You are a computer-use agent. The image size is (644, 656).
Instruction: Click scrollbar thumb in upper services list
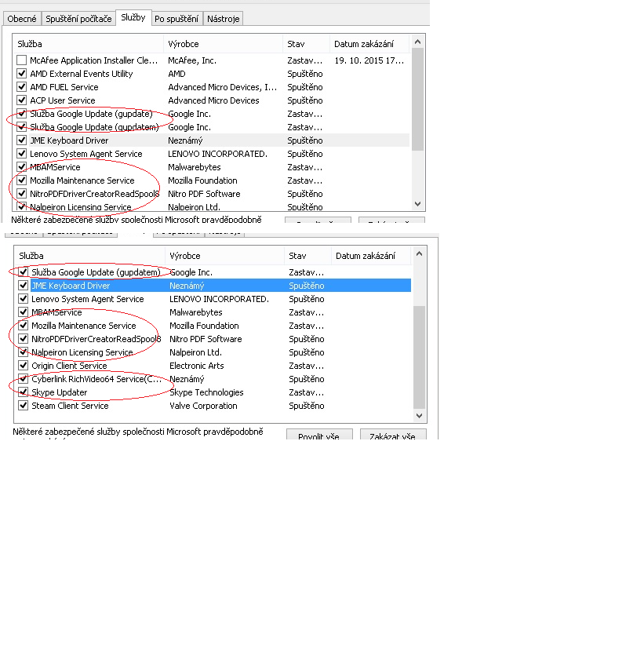point(417,99)
